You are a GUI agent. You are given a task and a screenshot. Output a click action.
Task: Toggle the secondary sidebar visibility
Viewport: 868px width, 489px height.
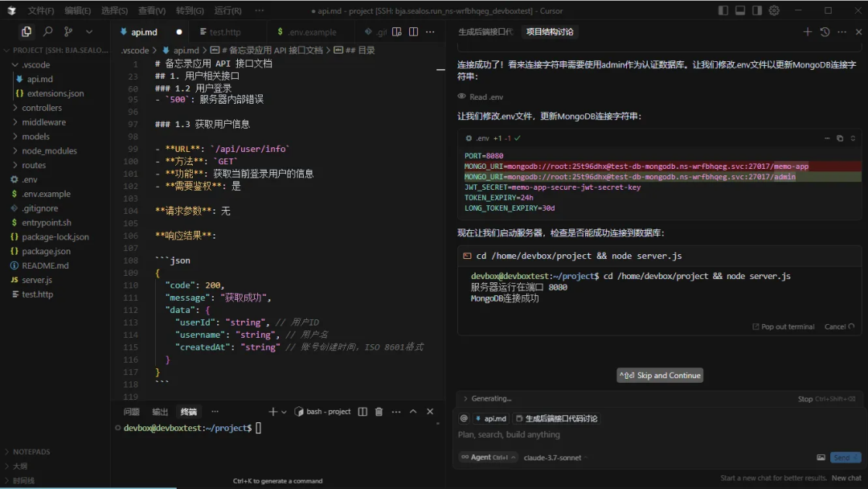pyautogui.click(x=758, y=10)
